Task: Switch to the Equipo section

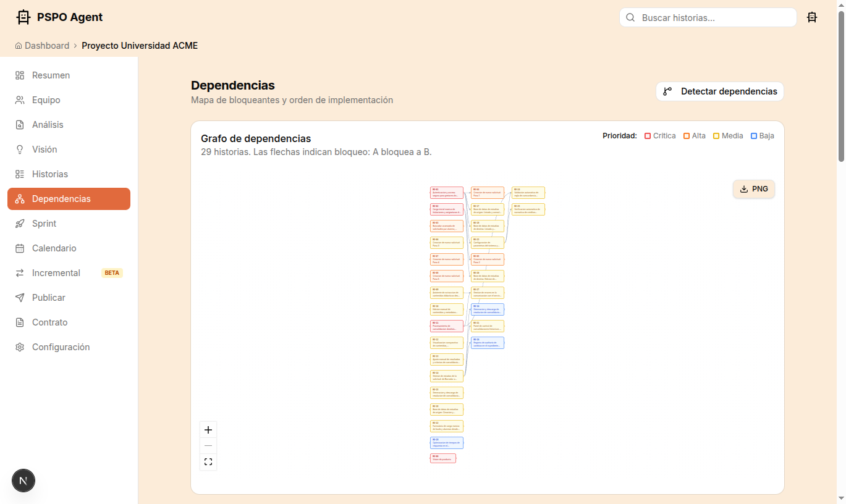Action: 46,99
